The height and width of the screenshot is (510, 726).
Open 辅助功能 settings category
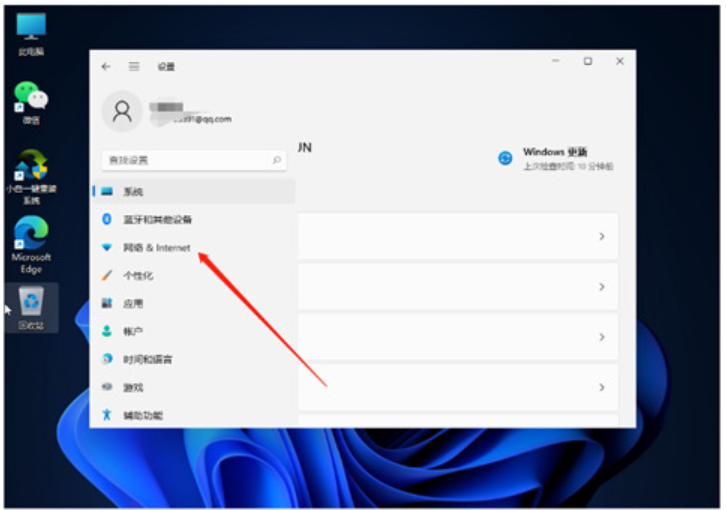tap(194, 415)
